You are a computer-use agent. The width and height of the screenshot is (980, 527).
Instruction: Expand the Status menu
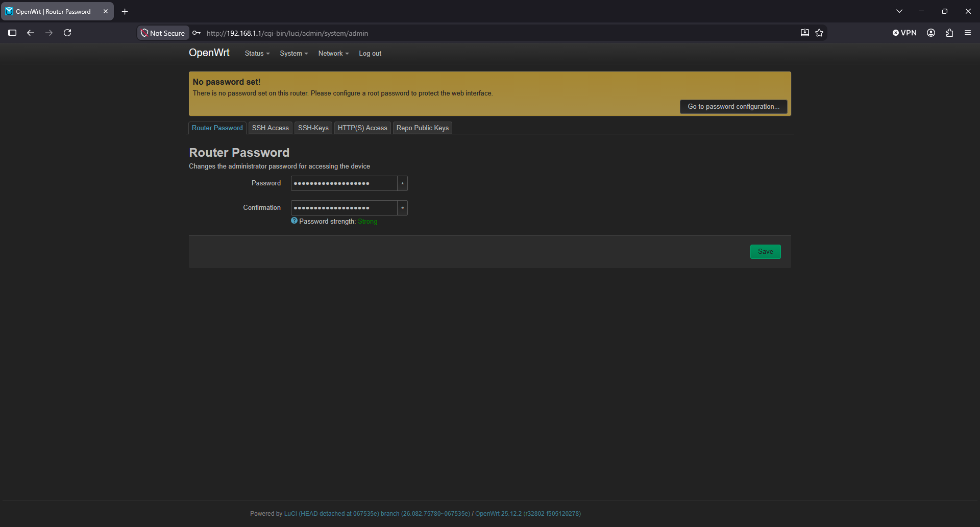[x=257, y=53]
